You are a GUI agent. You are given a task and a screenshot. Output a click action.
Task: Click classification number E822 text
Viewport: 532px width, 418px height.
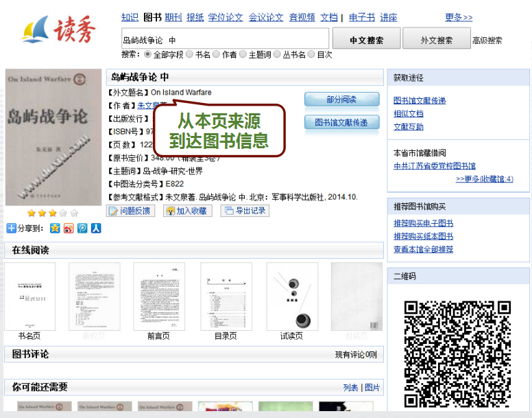[x=174, y=184]
